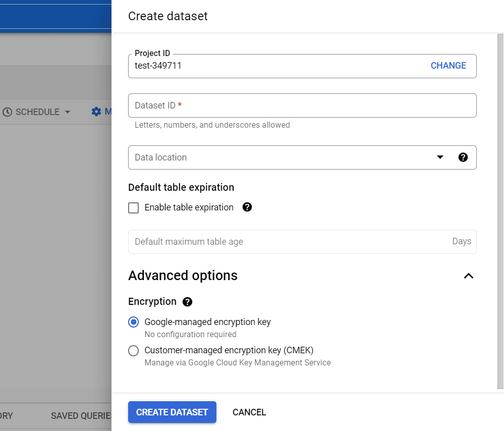The width and height of the screenshot is (504, 431).
Task: Select Google-managed encryption key option
Action: tap(133, 322)
